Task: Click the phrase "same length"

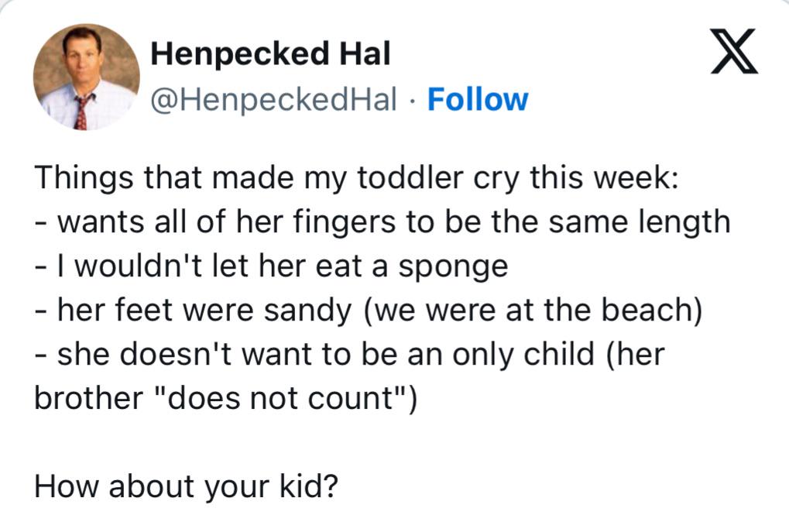Action: pos(648,221)
